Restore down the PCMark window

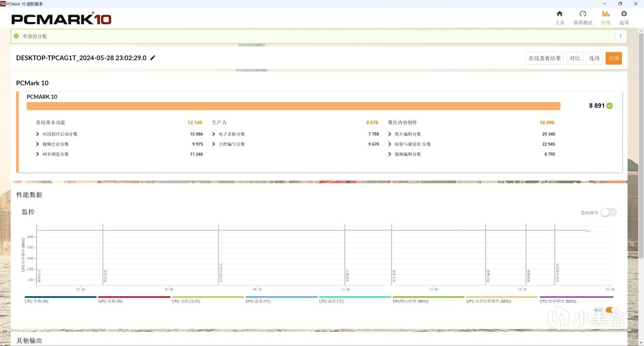click(620, 3)
